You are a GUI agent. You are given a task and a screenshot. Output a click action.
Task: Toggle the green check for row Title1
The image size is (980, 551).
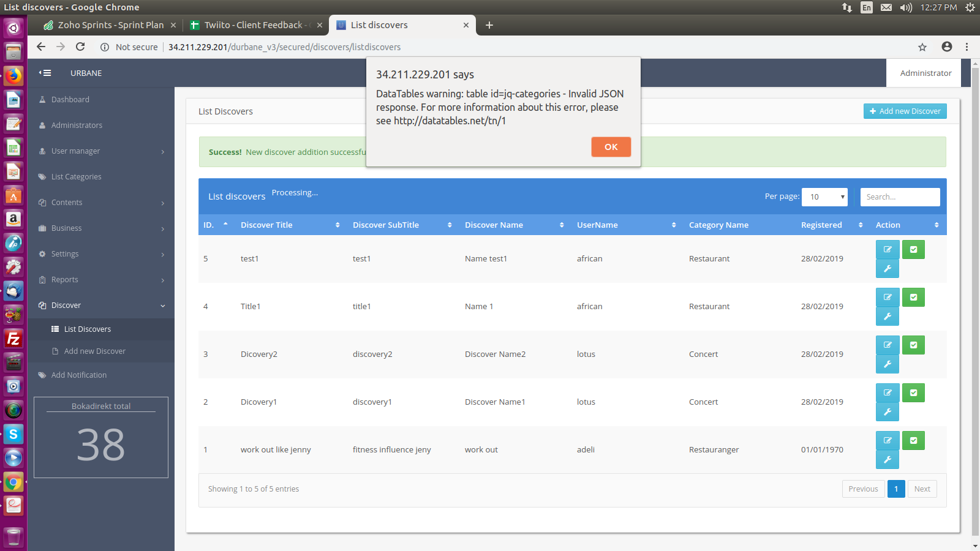click(913, 298)
